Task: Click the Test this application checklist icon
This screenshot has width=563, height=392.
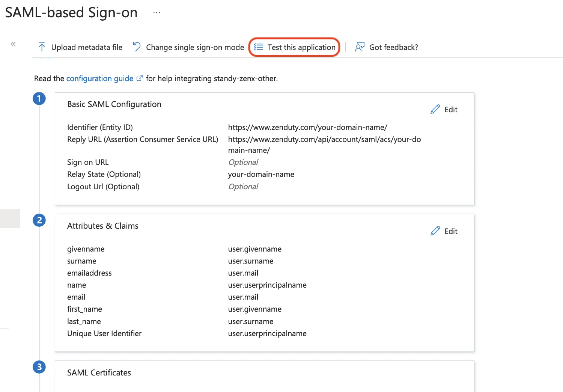Action: (x=258, y=47)
